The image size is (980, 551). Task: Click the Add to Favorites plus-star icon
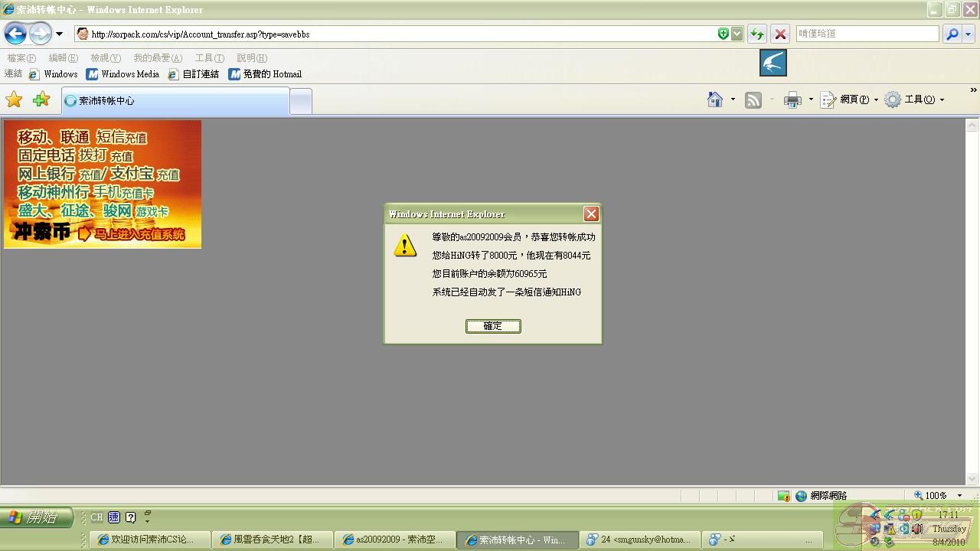[x=41, y=99]
